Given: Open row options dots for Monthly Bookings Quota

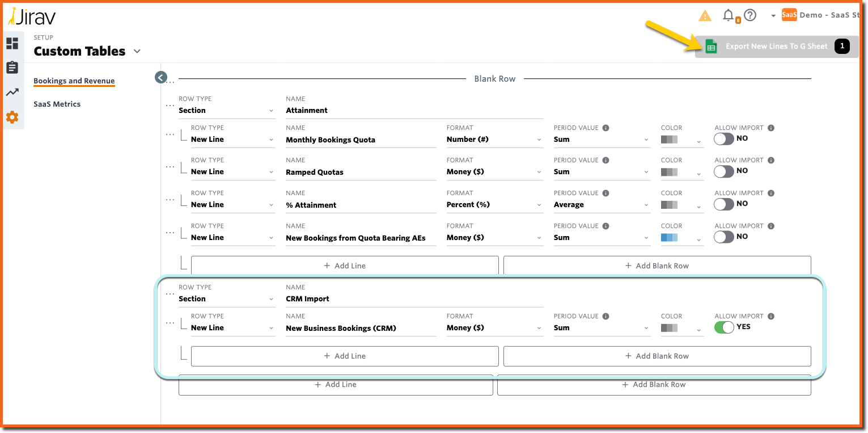Looking at the screenshot, I should tap(170, 134).
